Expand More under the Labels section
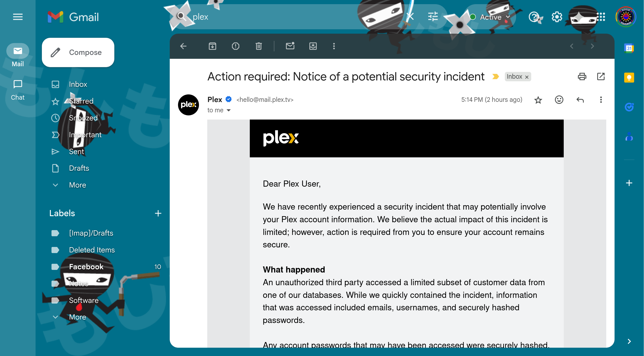Image resolution: width=644 pixels, height=356 pixels. pos(77,317)
